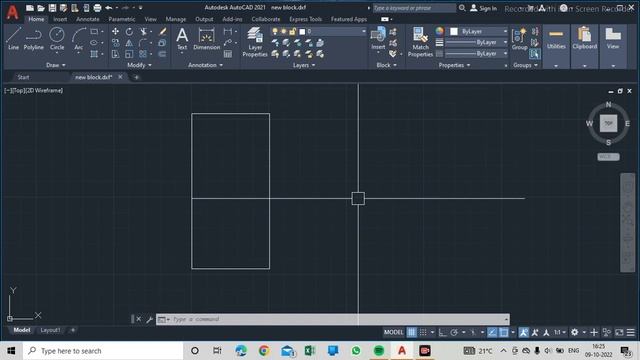Open the annotation scale 1:1 dropdown

(x=560, y=332)
